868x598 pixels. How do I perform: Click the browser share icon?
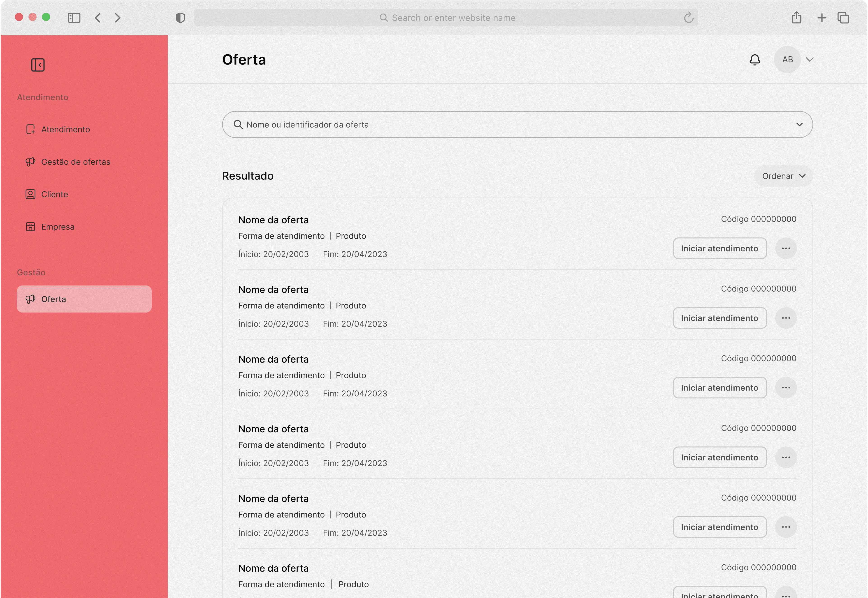tap(796, 18)
